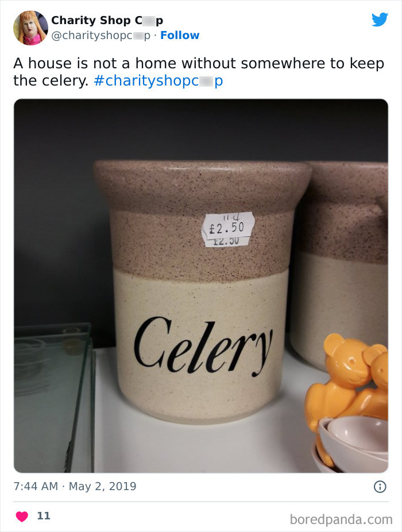The width and height of the screenshot is (402, 532).
Task: Open the tweet info circle icon
Action: tap(380, 487)
